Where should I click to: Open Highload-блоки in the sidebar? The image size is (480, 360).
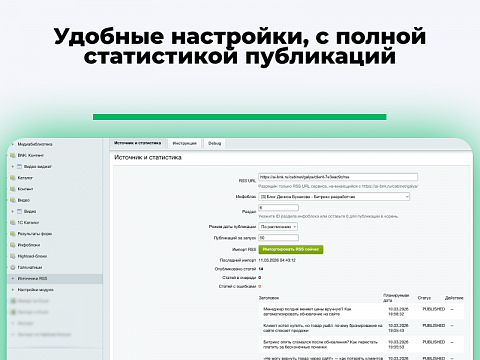[x=32, y=256]
